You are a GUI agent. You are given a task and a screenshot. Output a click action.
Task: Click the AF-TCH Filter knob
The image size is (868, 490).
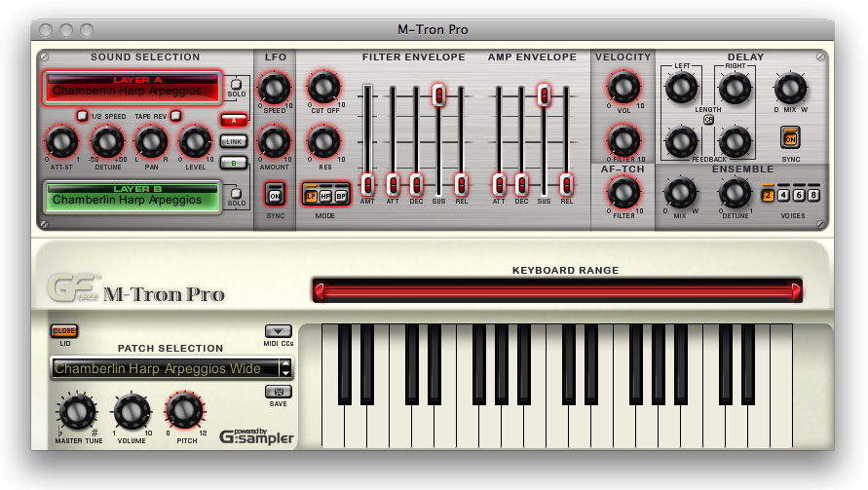623,192
